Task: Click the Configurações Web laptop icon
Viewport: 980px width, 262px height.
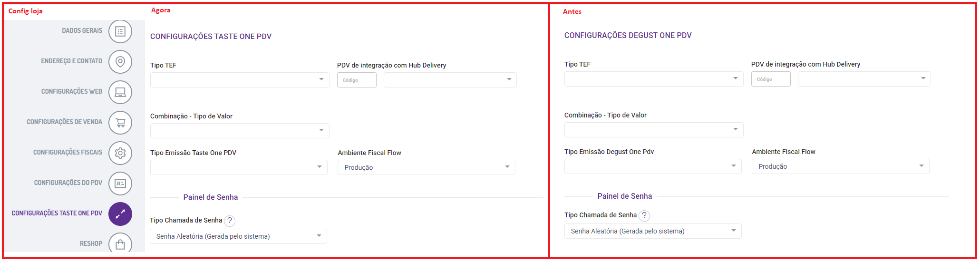Action: (x=120, y=92)
